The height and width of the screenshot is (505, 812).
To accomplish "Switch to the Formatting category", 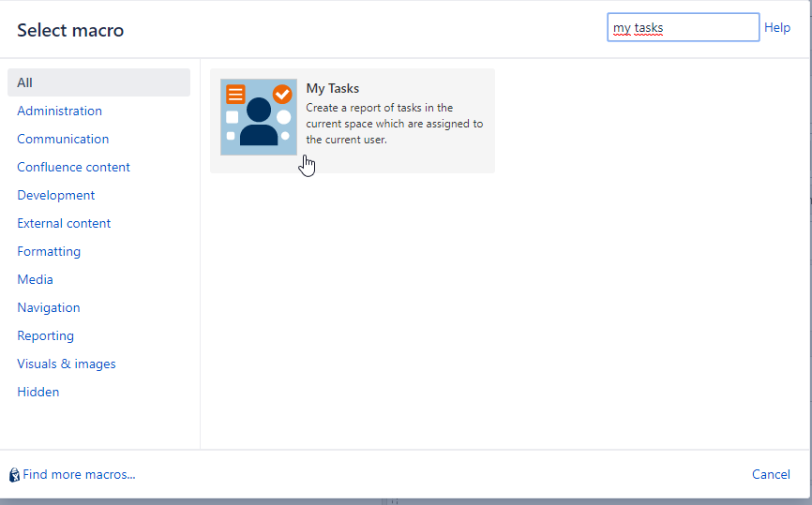I will click(49, 251).
